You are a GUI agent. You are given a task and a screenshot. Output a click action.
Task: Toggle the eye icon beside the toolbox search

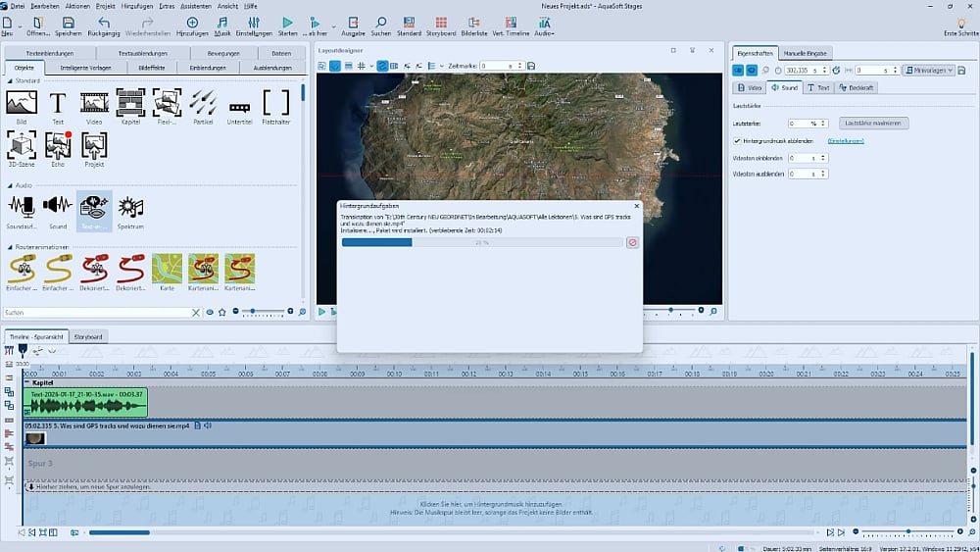[x=210, y=312]
